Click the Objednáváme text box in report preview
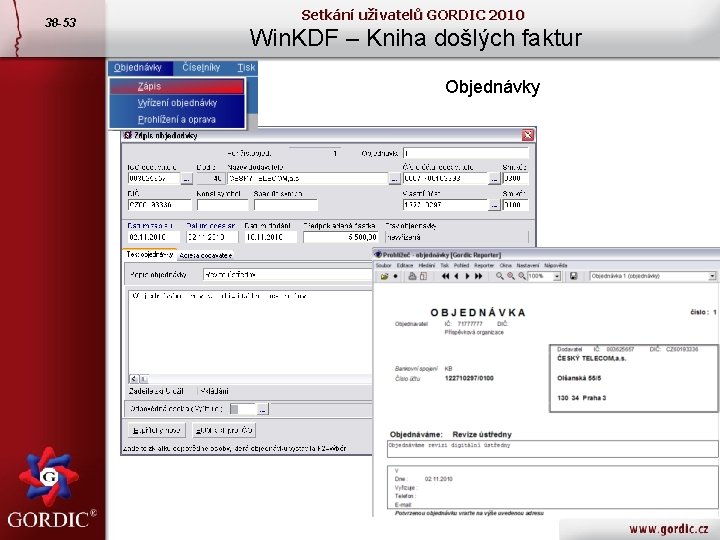720x540 pixels. (552, 449)
